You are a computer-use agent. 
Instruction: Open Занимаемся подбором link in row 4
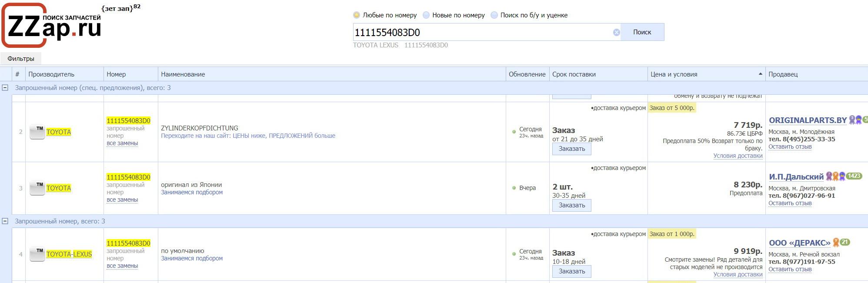192,258
